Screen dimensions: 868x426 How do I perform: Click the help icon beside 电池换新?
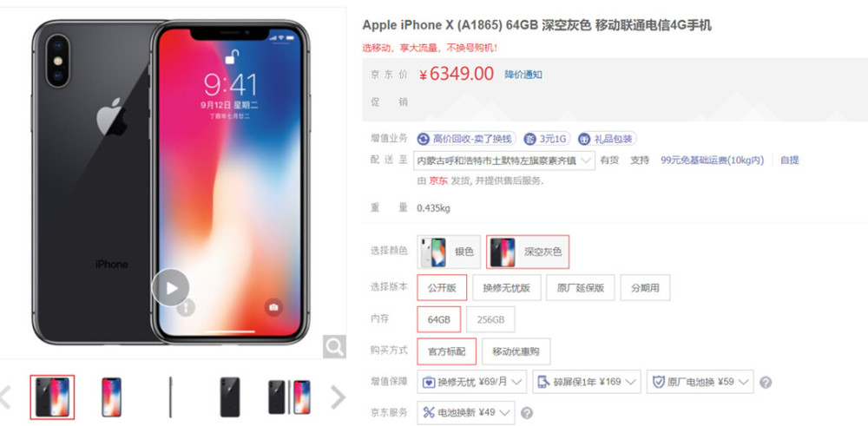(527, 413)
